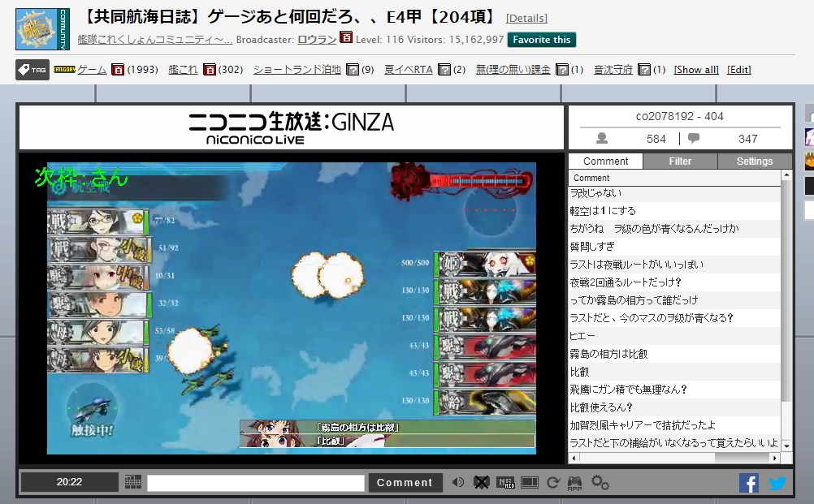Open encyclopedia icon beside ゲーム tag
Viewport: 814px width, 504px height.
point(118,70)
